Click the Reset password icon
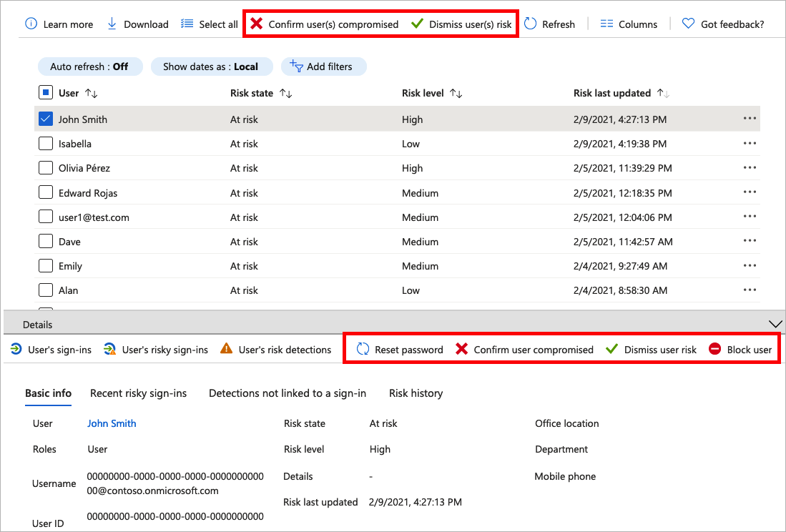This screenshot has height=532, width=786. coord(363,349)
